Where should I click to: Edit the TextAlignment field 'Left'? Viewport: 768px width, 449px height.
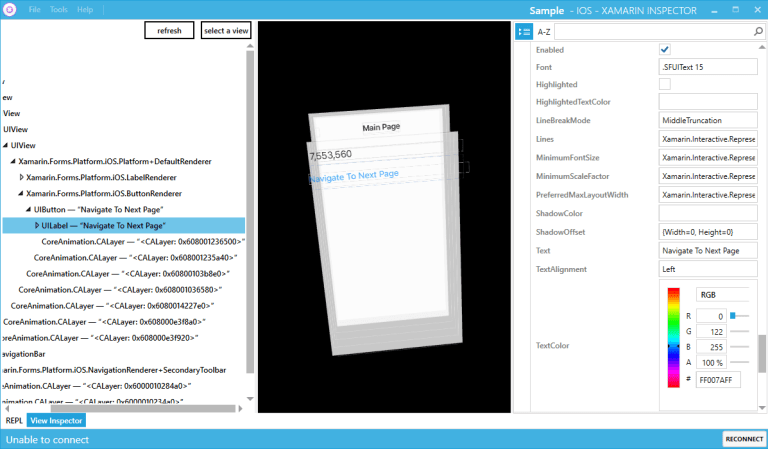pyautogui.click(x=708, y=269)
